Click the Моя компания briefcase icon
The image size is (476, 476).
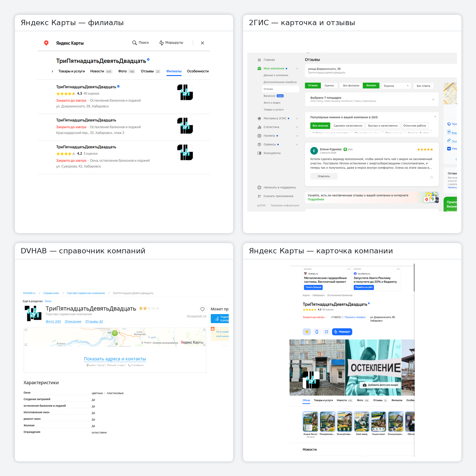tap(259, 68)
